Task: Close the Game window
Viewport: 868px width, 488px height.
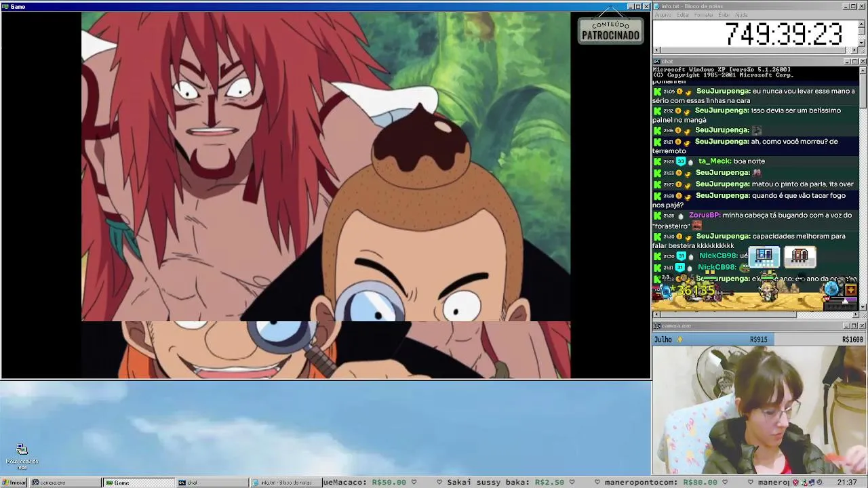Action: (x=646, y=7)
